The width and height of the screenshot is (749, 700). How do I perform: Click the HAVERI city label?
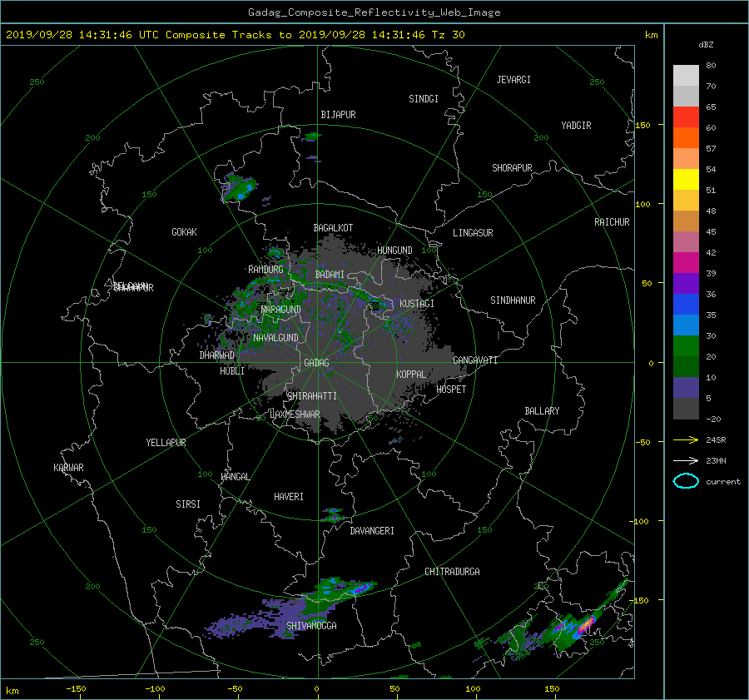coord(289,497)
